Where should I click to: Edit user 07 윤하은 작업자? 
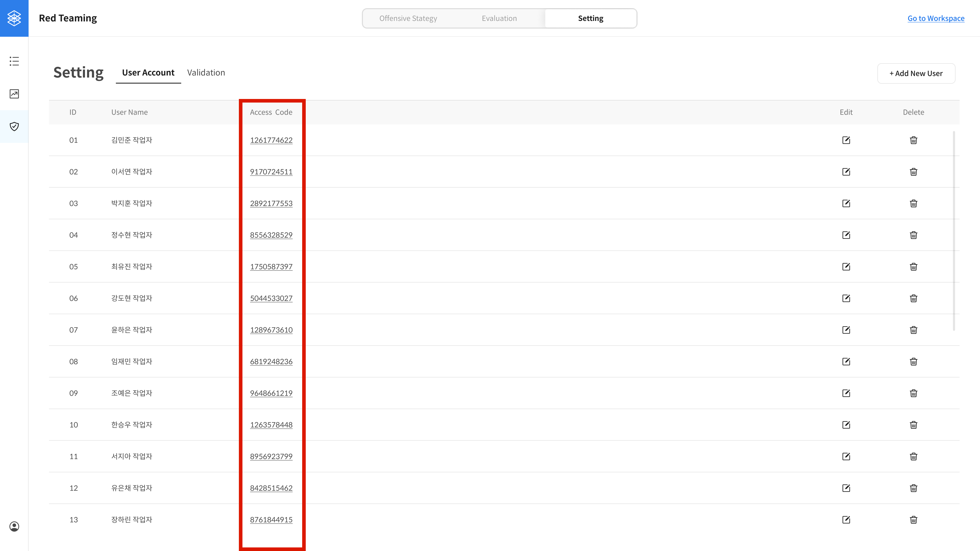846,330
